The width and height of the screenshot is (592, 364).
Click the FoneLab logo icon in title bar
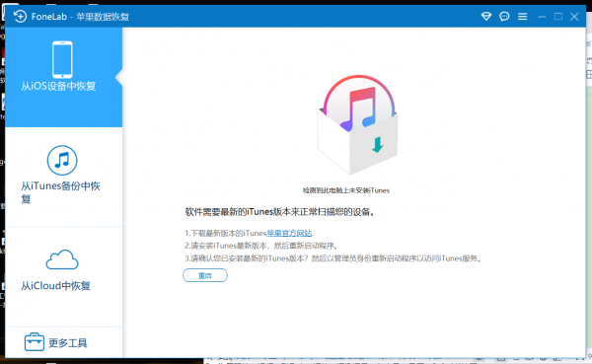click(20, 16)
